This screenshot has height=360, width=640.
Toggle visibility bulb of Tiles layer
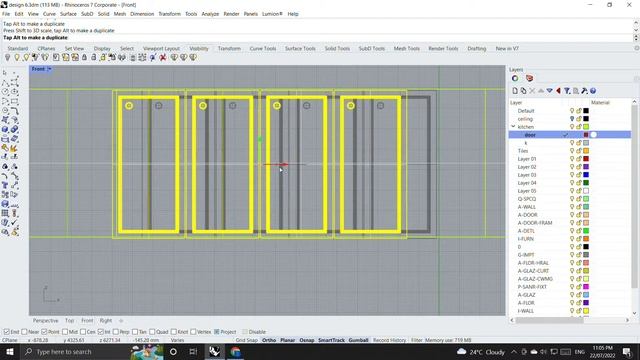[x=572, y=151]
